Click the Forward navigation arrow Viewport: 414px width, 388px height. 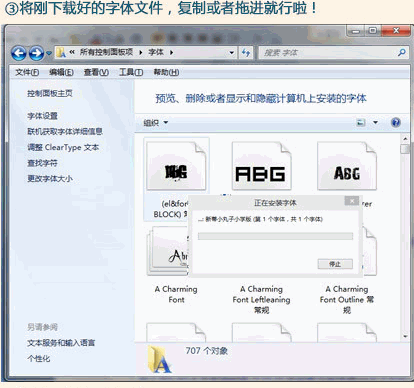[36, 53]
